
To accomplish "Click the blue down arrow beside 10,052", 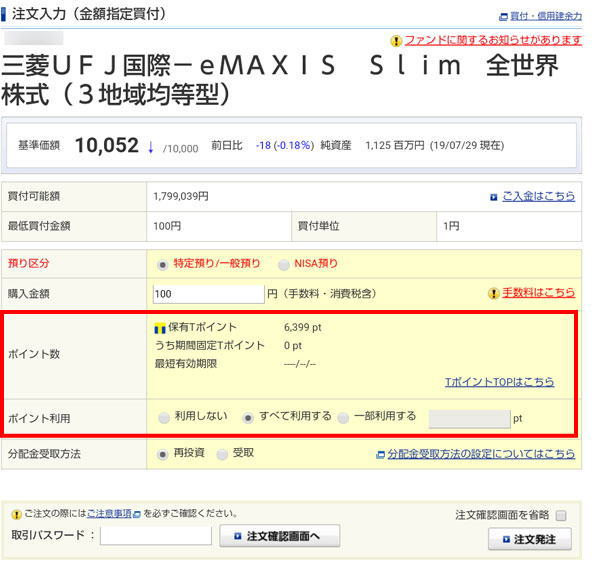I will pos(150,146).
